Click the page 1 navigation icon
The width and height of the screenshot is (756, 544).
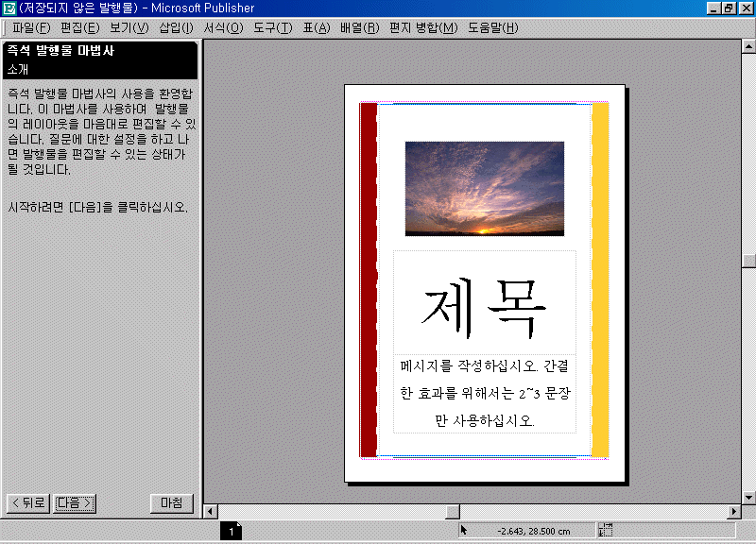tap(232, 533)
